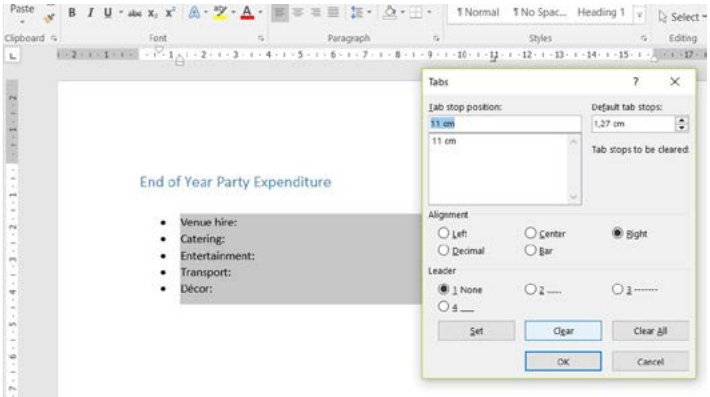This screenshot has height=397, width=710.
Task: Open line spacing dropdown arrow
Action: 369,13
